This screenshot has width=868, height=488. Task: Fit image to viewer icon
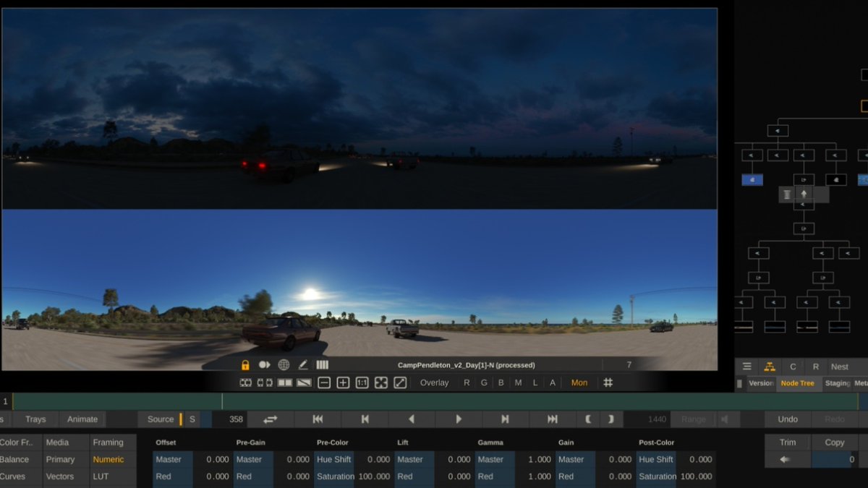pyautogui.click(x=381, y=382)
